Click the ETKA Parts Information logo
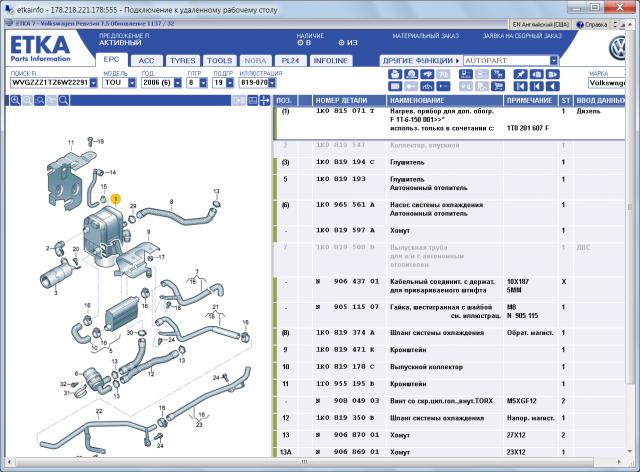Viewport: 640px width, 472px height. tap(40, 48)
